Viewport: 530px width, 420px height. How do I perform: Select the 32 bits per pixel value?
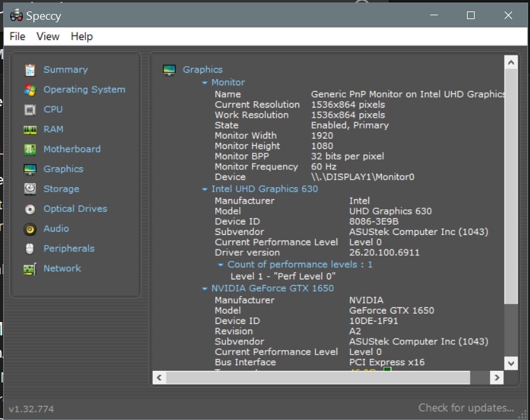[347, 157]
